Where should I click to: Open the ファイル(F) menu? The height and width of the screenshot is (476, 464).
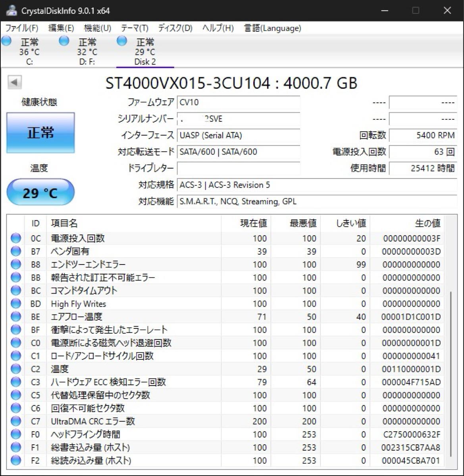pyautogui.click(x=22, y=28)
